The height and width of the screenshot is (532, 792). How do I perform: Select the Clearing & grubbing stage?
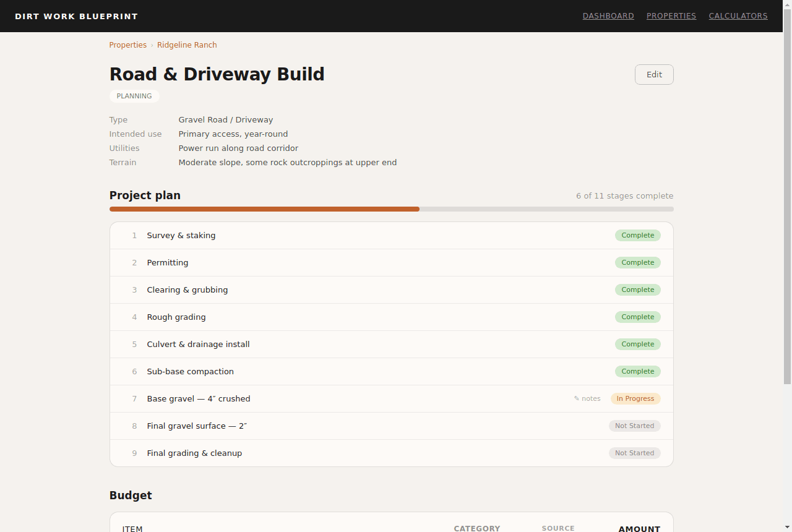point(392,290)
